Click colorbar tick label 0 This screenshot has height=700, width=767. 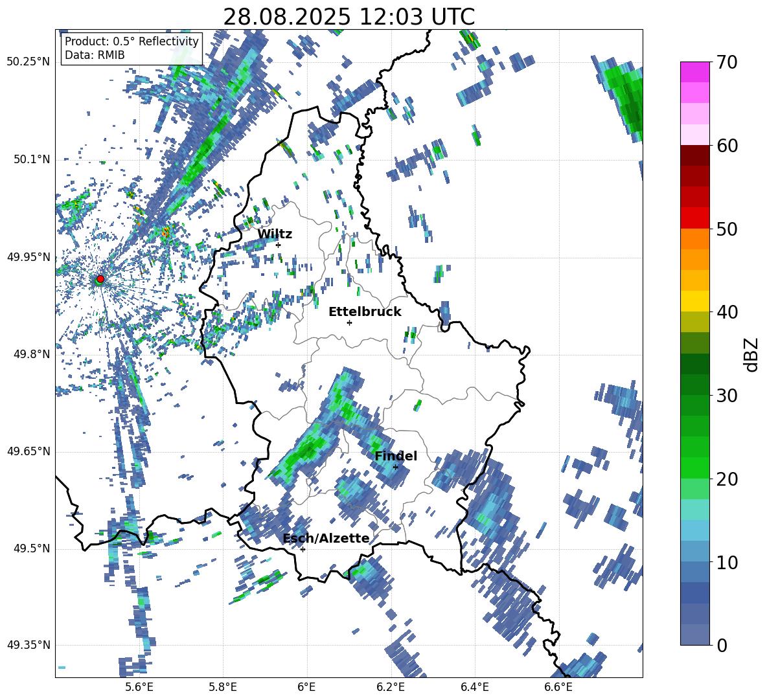(x=722, y=645)
